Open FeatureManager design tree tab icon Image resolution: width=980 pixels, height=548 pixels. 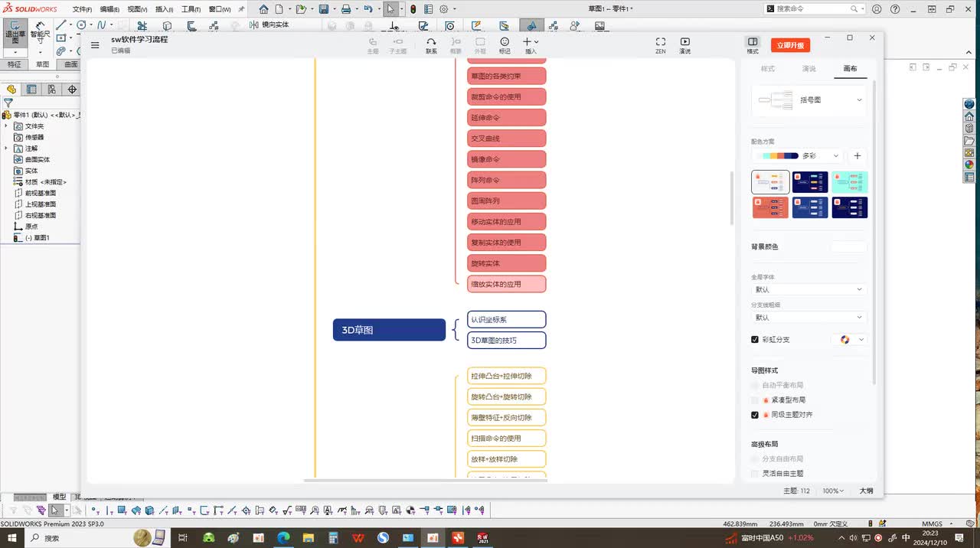[x=11, y=90]
